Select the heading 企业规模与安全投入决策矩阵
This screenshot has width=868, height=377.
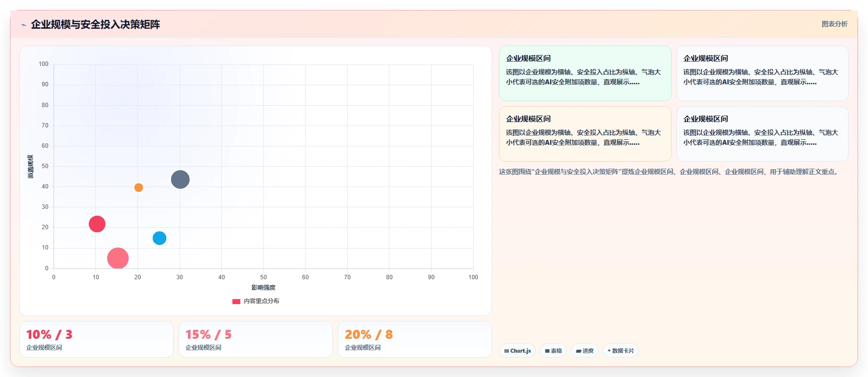pyautogui.click(x=95, y=24)
